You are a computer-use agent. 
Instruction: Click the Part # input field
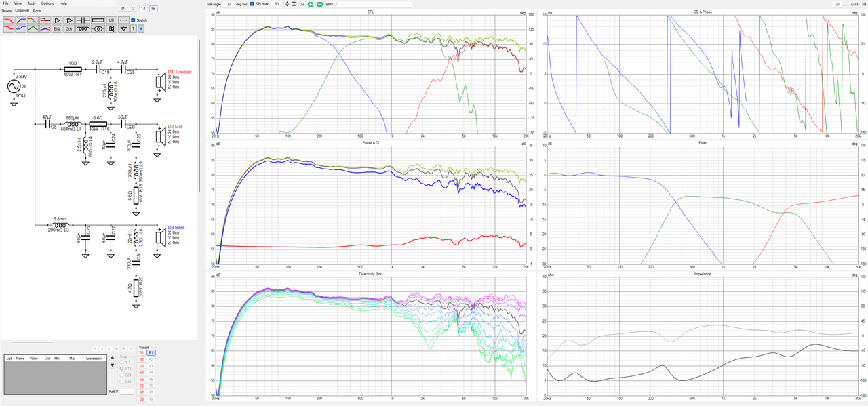127,392
